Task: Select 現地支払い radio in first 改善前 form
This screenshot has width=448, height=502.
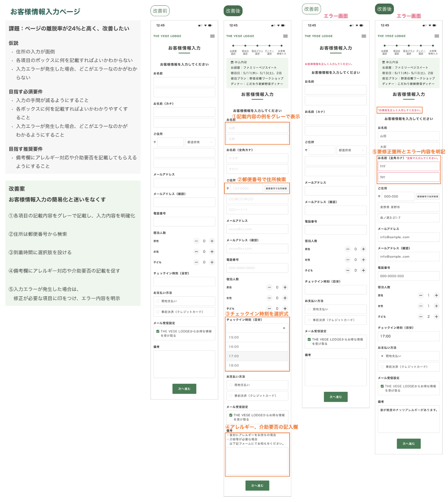Action: pyautogui.click(x=158, y=301)
